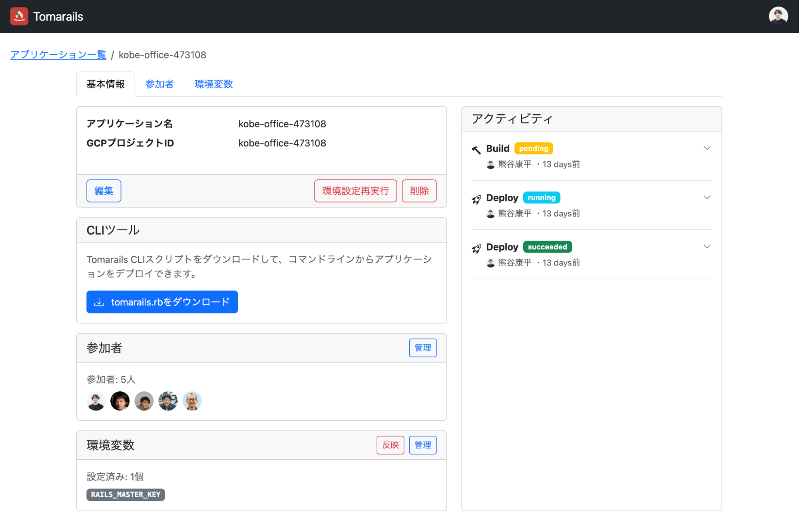Select the 基本情報 tab
Viewport: 799px width, 532px height.
click(106, 84)
